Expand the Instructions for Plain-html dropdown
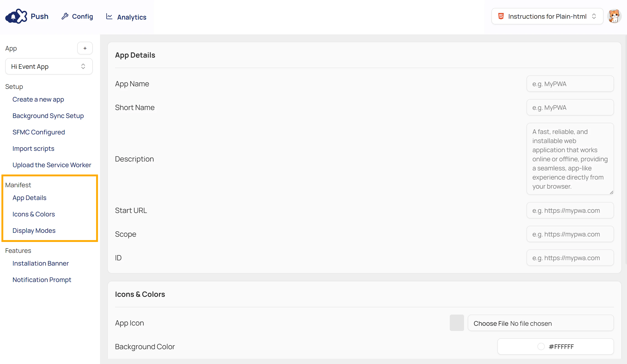The image size is (627, 364). 547,16
